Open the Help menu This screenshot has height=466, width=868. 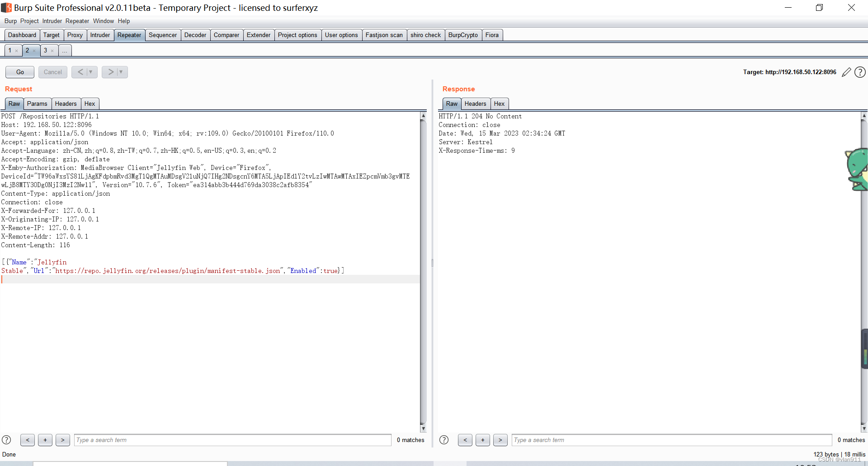124,21
